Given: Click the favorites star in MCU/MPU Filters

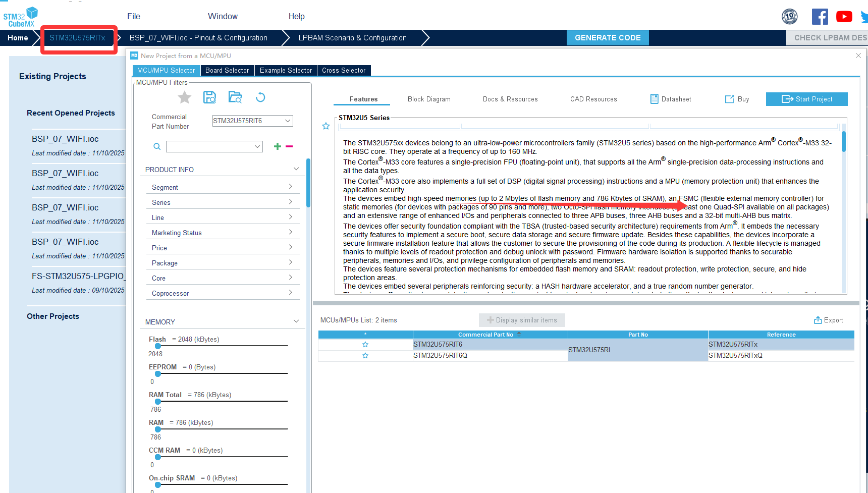Looking at the screenshot, I should coord(185,97).
